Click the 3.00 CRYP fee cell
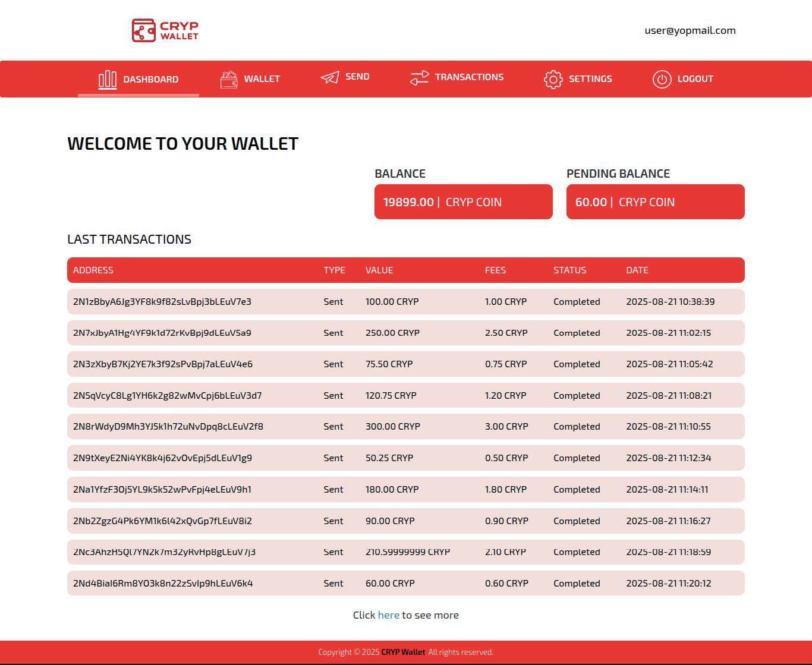812x665 pixels. (x=506, y=427)
